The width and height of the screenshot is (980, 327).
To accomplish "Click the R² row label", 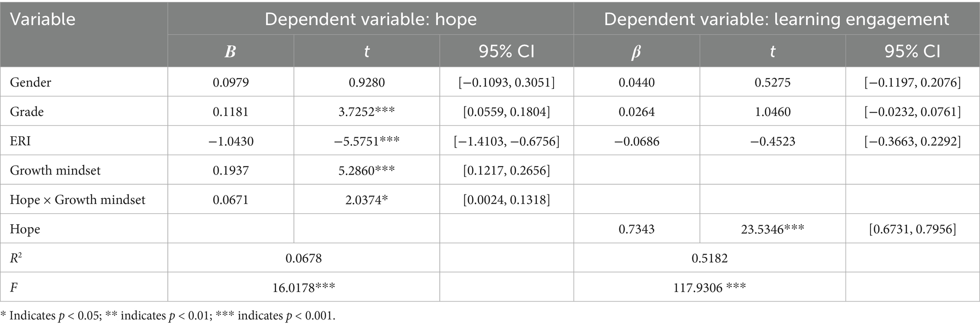I will tap(16, 258).
